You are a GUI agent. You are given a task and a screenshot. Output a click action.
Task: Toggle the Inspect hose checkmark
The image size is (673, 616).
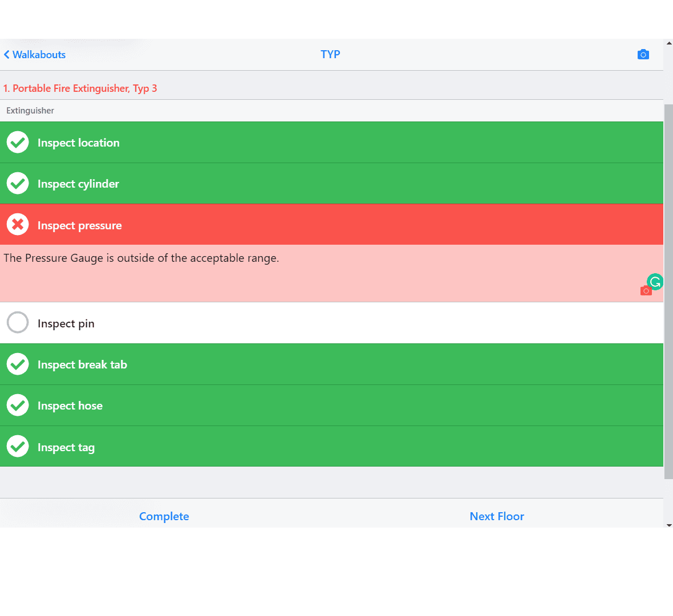18,406
